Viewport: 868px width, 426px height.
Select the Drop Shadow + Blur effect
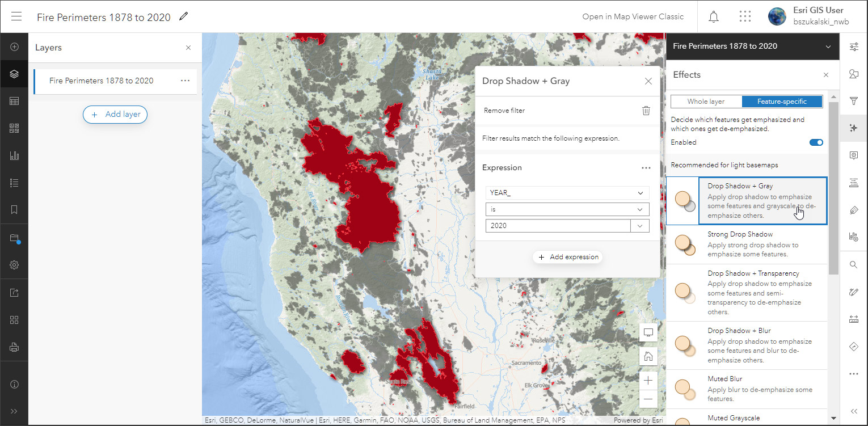tap(747, 345)
